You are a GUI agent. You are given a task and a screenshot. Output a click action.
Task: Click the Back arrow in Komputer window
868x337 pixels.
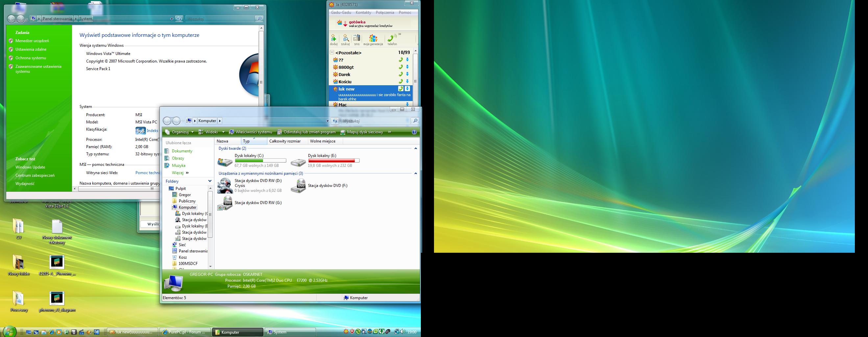pyautogui.click(x=167, y=121)
